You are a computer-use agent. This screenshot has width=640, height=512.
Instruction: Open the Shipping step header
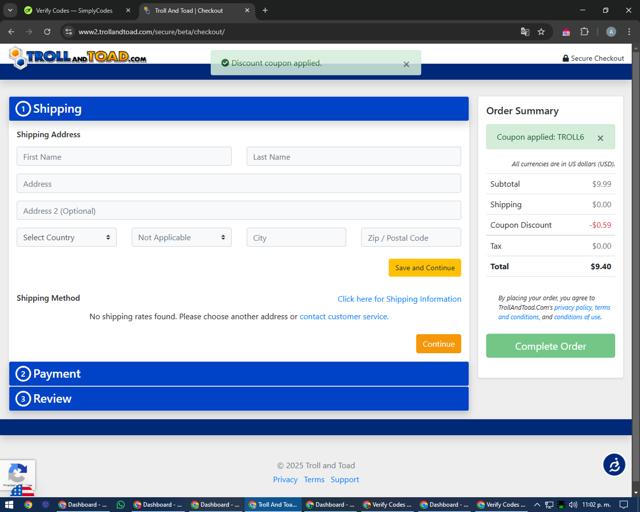click(x=239, y=109)
